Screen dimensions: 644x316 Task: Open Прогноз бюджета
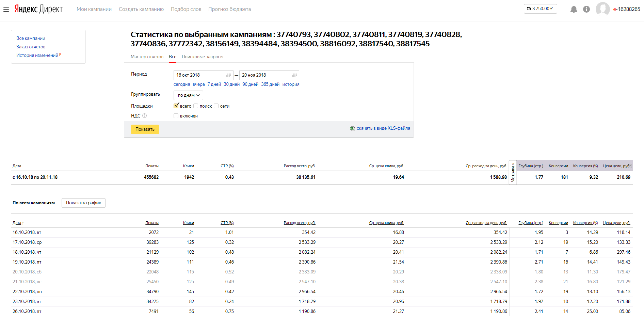[230, 9]
